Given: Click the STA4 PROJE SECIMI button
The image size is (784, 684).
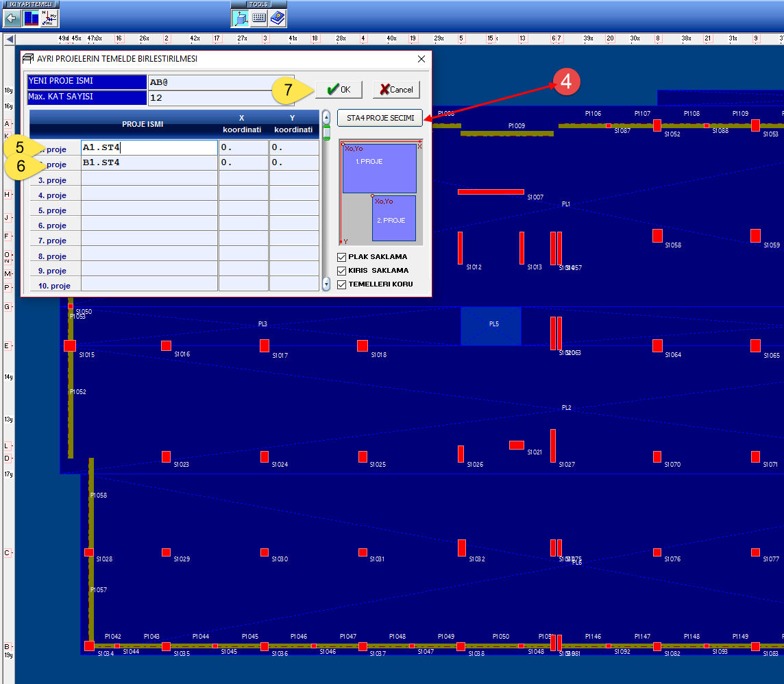Looking at the screenshot, I should [380, 118].
